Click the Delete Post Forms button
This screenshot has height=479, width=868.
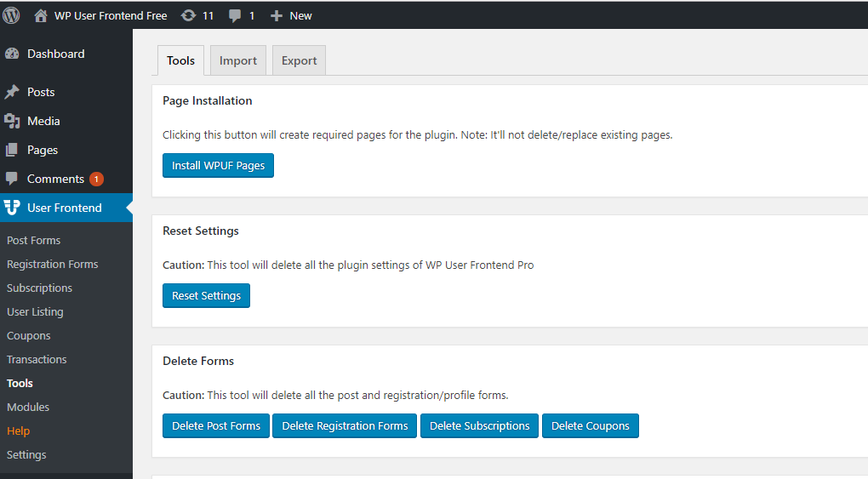[216, 426]
